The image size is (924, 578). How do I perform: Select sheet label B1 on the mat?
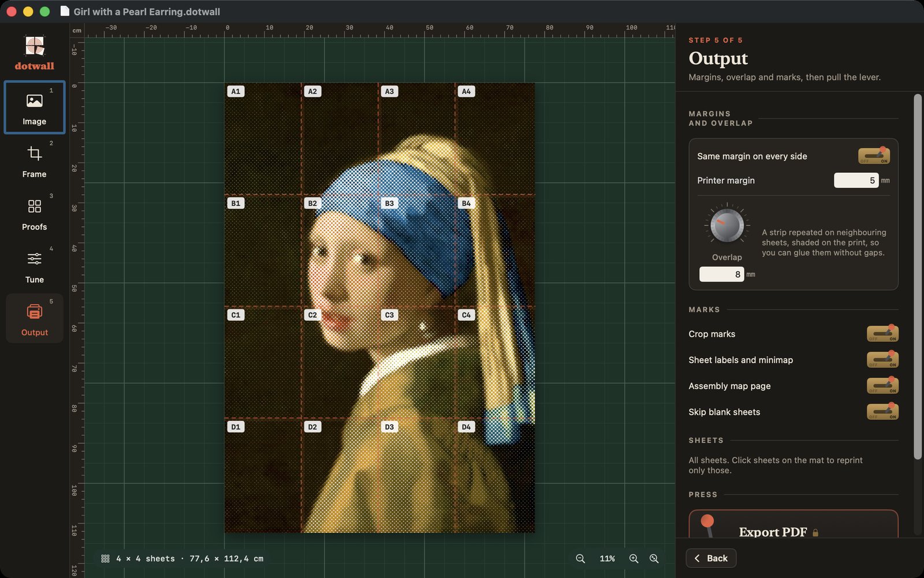(236, 203)
